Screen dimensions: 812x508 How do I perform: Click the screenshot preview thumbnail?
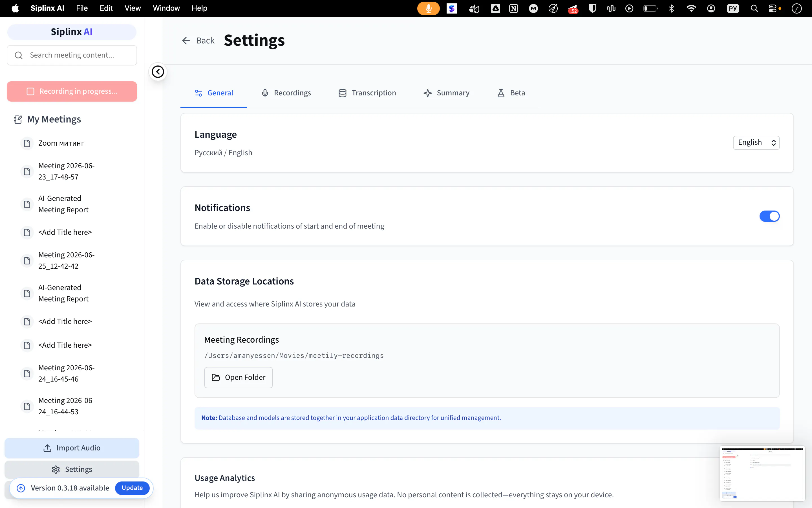tap(762, 473)
